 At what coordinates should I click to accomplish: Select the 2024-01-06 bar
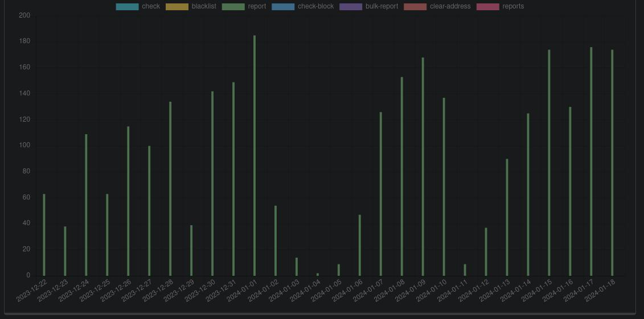(x=360, y=245)
